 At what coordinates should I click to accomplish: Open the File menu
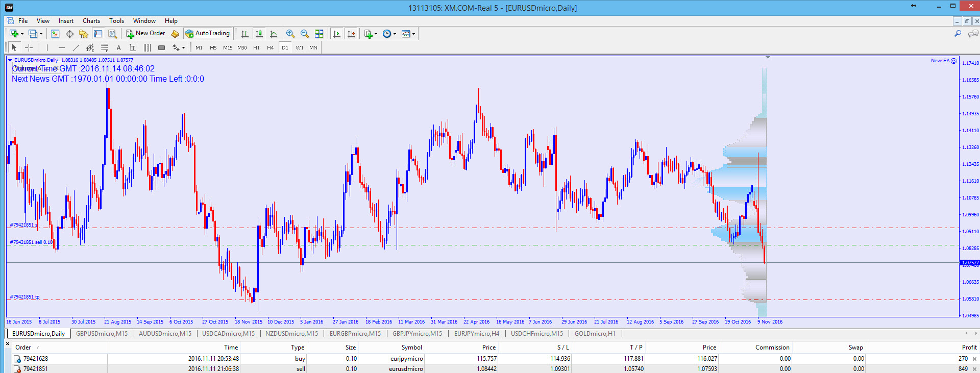click(23, 21)
